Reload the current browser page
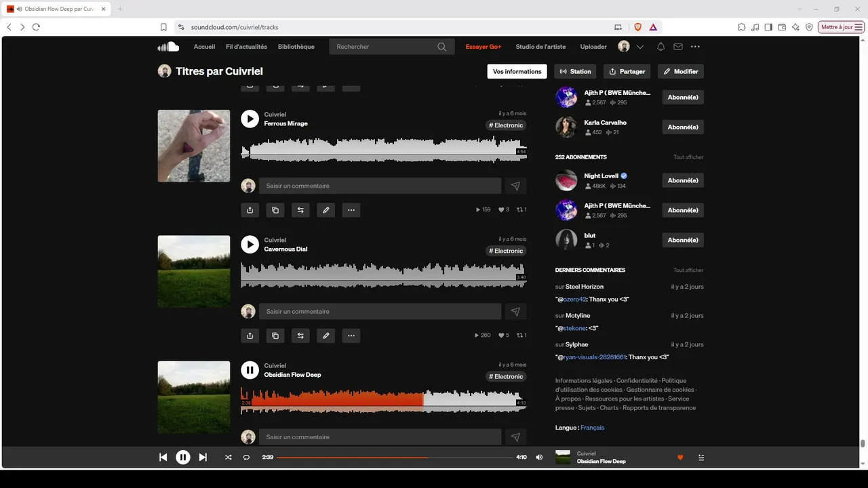 (x=36, y=27)
